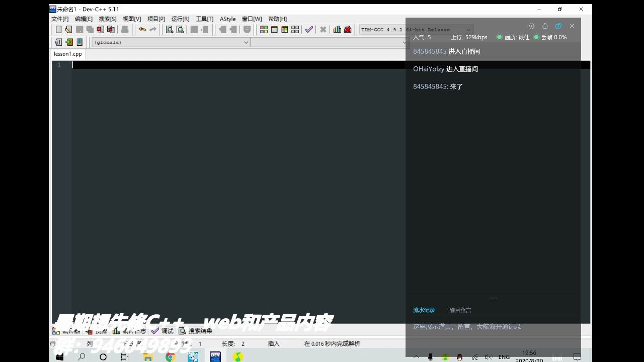This screenshot has height=362, width=644.
Task: Click the red Delete profiling info icon
Action: 348,30
